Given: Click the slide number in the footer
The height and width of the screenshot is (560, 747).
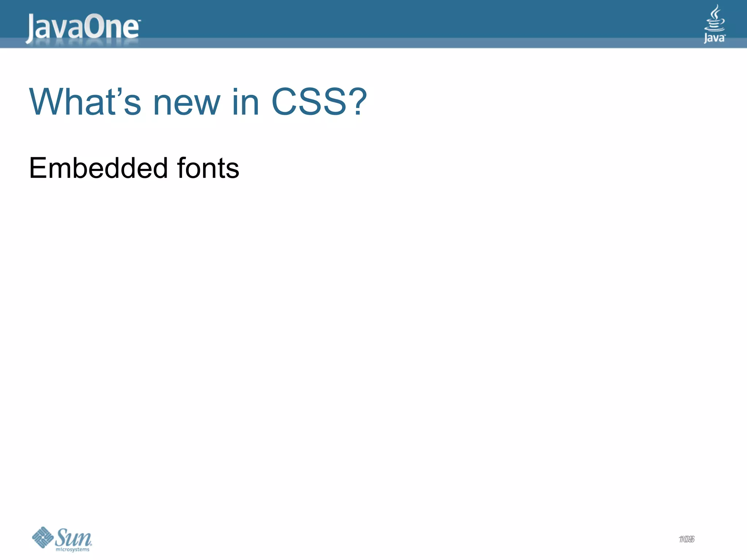Looking at the screenshot, I should 686,539.
